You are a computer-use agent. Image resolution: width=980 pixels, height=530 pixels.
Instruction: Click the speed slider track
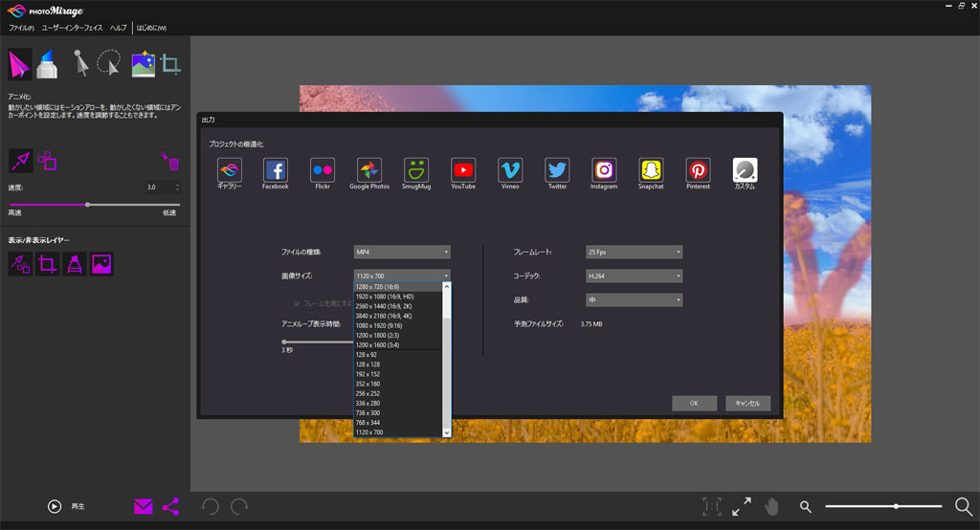94,205
